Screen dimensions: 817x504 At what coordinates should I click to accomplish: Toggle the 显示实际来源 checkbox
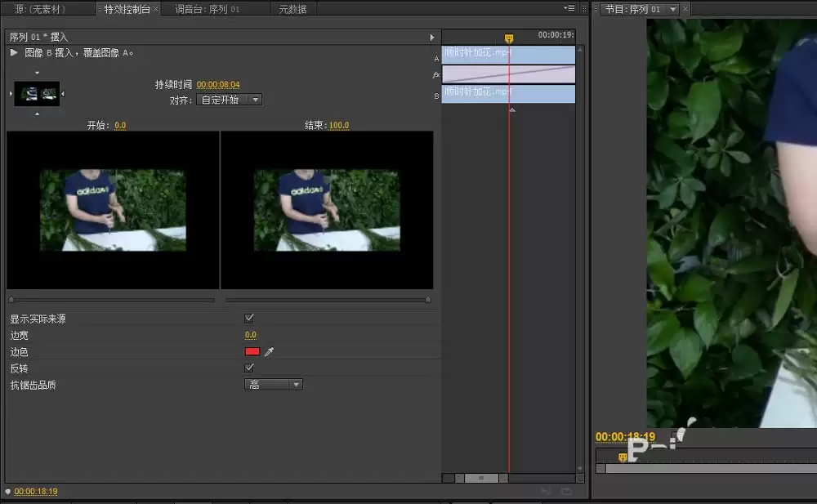click(249, 318)
